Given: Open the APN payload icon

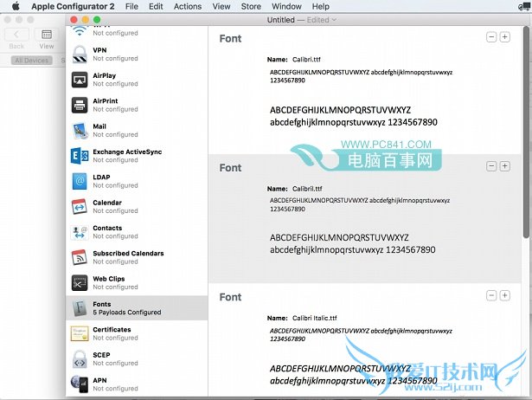Looking at the screenshot, I should pos(80,384).
